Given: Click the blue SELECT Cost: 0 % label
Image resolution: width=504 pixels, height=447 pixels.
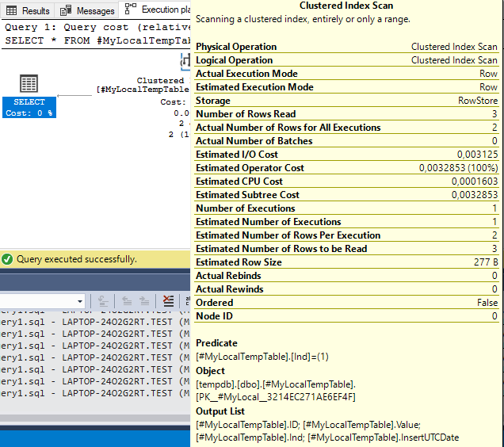Looking at the screenshot, I should pos(29,108).
